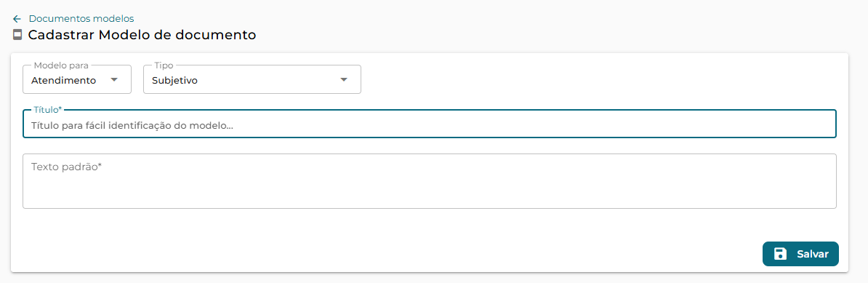Click the Salvar button label

click(813, 254)
